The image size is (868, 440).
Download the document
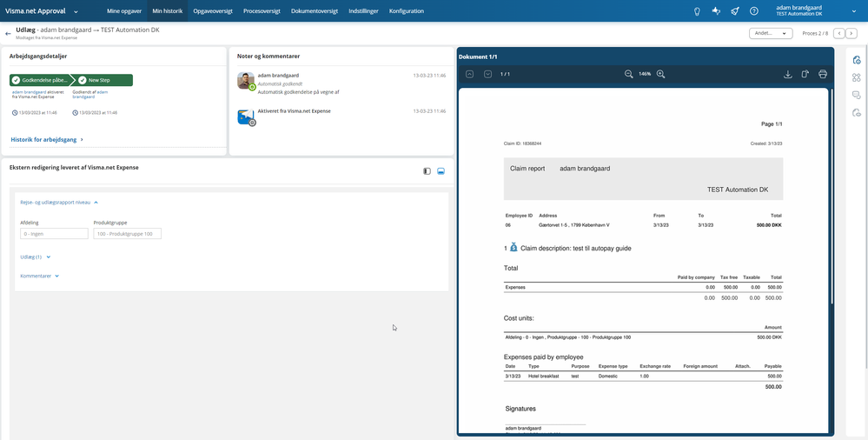(788, 74)
